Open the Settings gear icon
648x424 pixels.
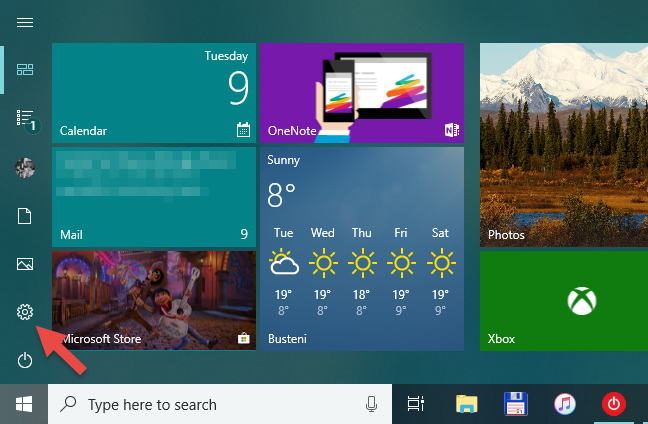pos(25,312)
